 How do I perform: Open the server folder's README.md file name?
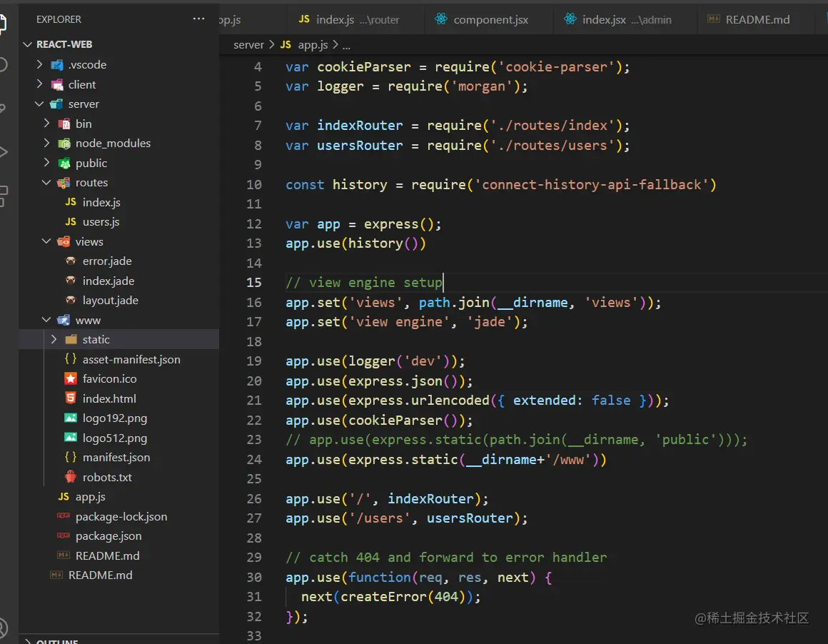click(x=108, y=555)
